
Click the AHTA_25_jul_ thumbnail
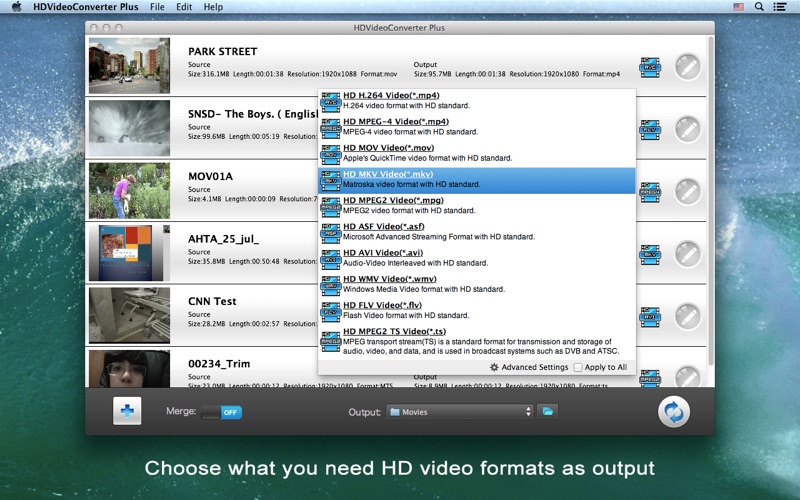pos(129,253)
